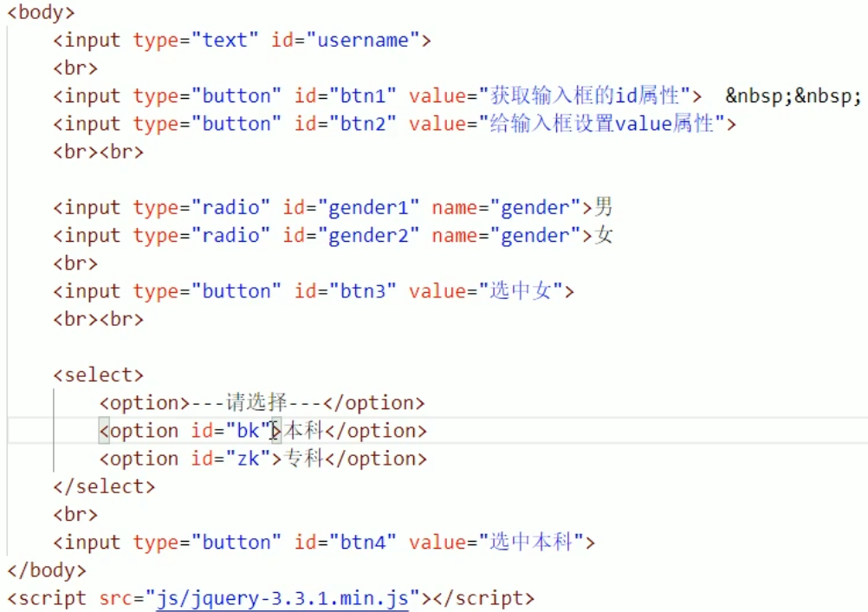Click the id value "gender2"
The width and height of the screenshot is (868, 612).
pyautogui.click(x=368, y=236)
